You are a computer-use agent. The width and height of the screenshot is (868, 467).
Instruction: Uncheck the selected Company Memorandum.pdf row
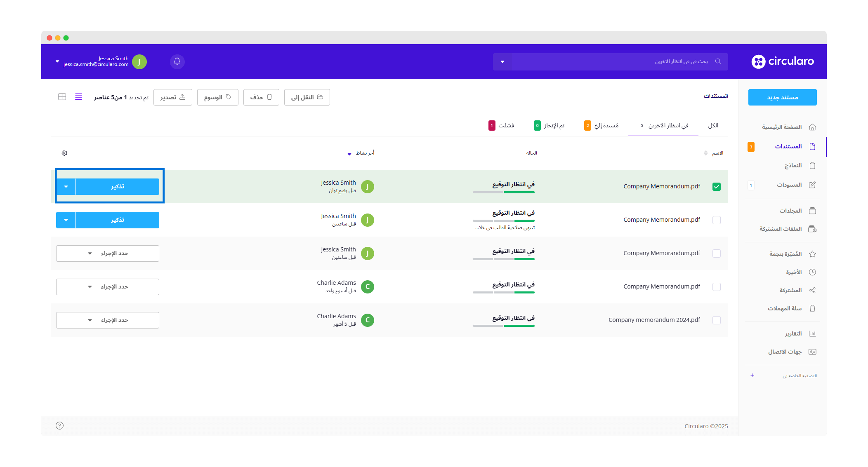click(717, 187)
